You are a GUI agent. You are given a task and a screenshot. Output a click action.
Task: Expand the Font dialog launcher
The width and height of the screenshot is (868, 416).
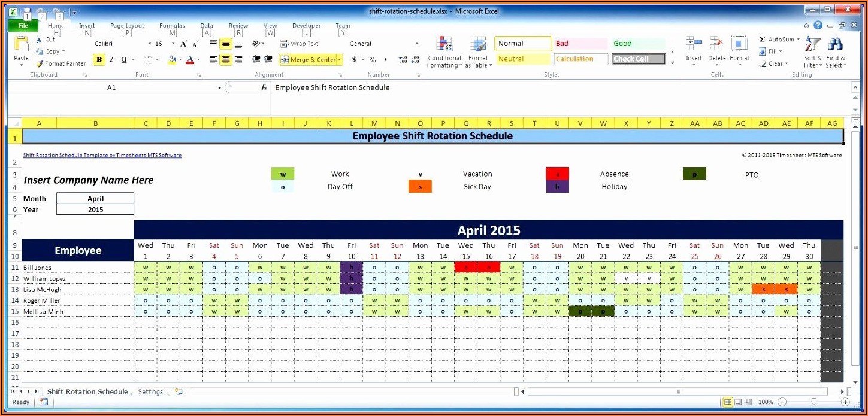click(x=198, y=75)
